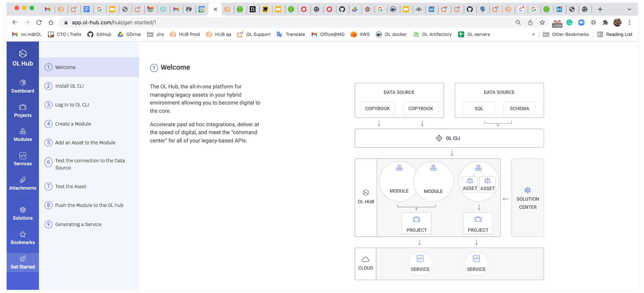Open Services in the sidebar
This screenshot has height=293, width=644.
tap(23, 160)
